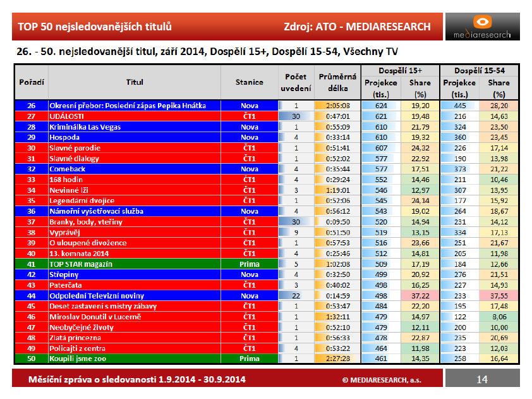This screenshot has height=399, width=532.
Task: Select the 'Koupili jsme zoo' title cell
Action: [x=135, y=359]
